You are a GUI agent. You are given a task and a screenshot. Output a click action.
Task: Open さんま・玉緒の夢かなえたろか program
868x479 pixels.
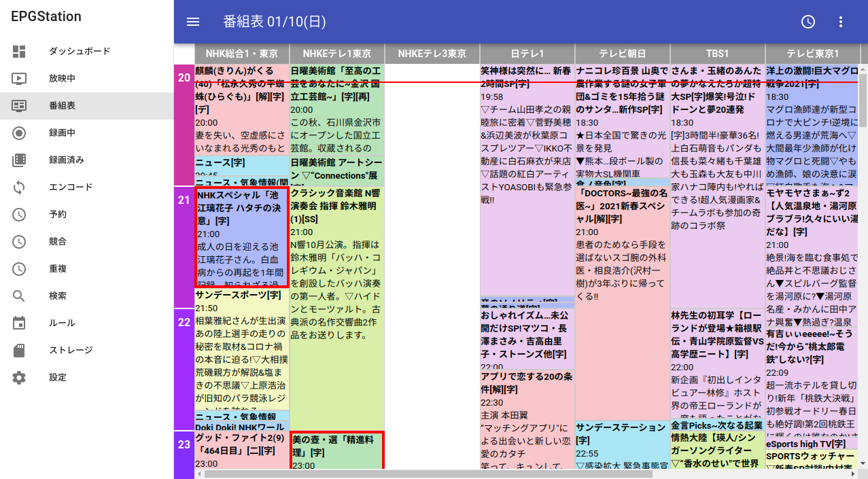pyautogui.click(x=718, y=186)
